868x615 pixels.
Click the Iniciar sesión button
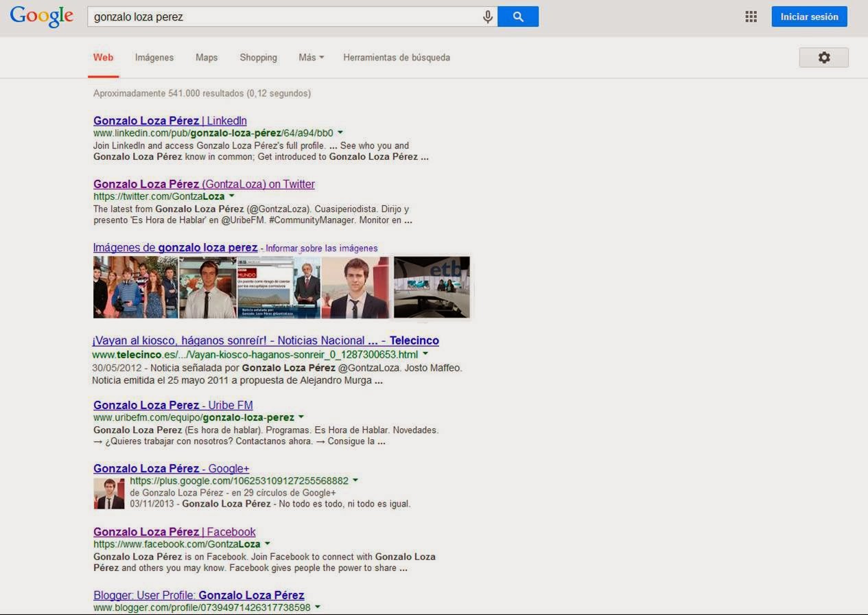click(809, 17)
